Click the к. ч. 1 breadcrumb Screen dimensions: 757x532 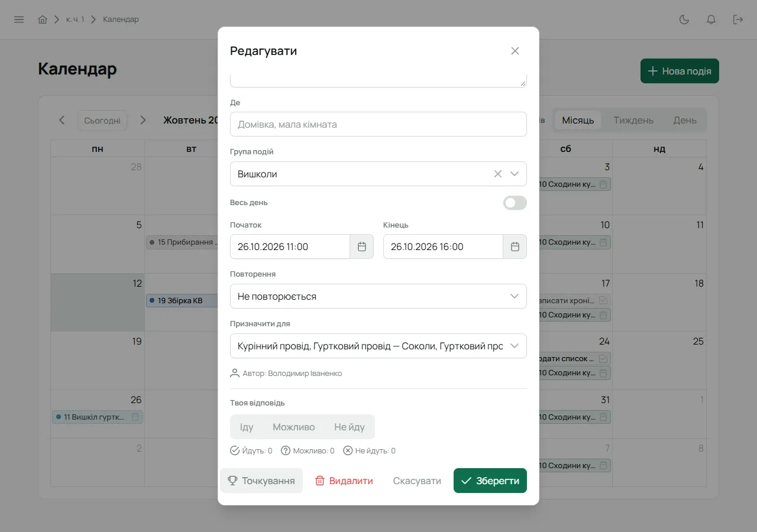pyautogui.click(x=75, y=20)
